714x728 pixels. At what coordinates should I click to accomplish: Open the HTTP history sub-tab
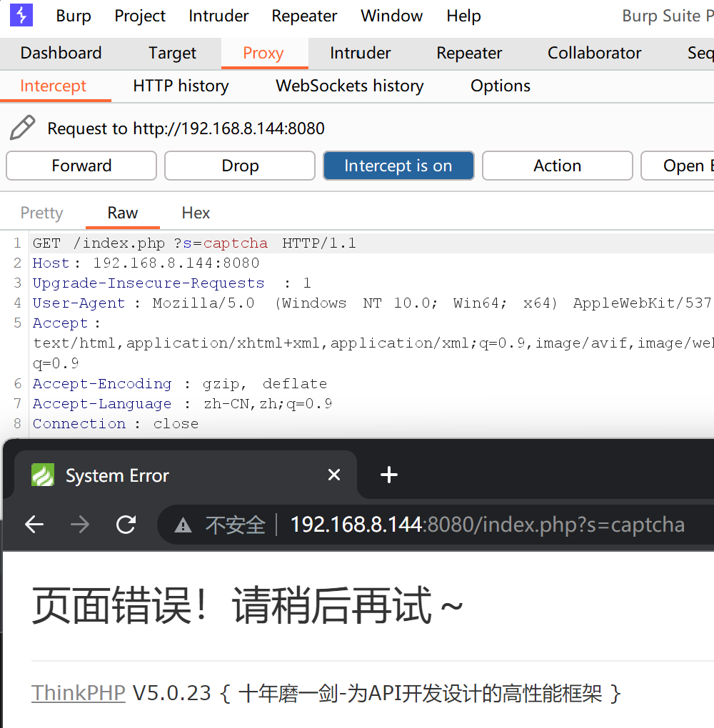pos(181,86)
